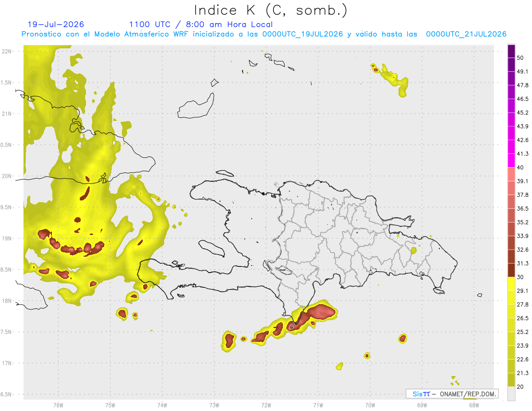The width and height of the screenshot is (532, 411).
Task: Click the 70W longitude axis label
Action: click(370, 405)
